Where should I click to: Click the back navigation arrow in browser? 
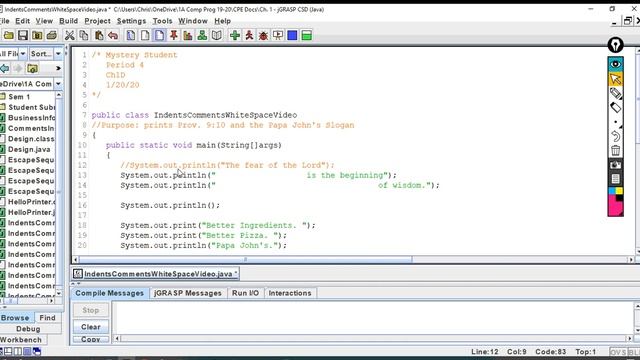point(5,68)
